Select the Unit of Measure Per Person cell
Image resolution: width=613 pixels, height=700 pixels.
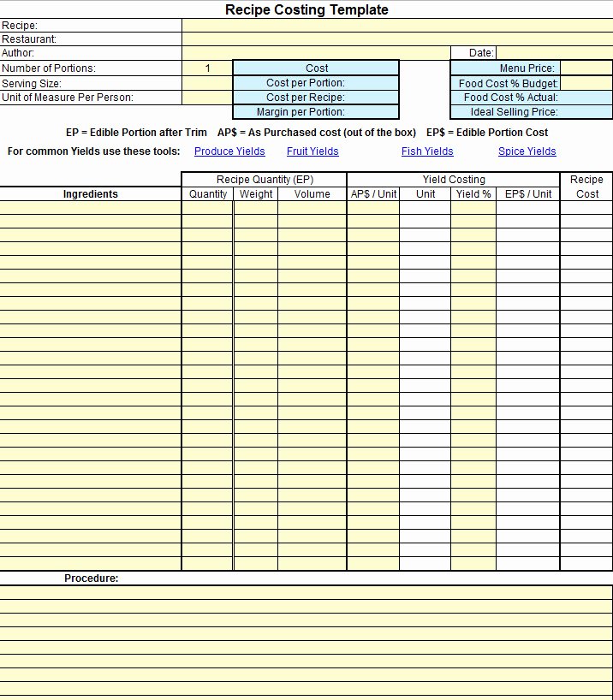point(207,98)
